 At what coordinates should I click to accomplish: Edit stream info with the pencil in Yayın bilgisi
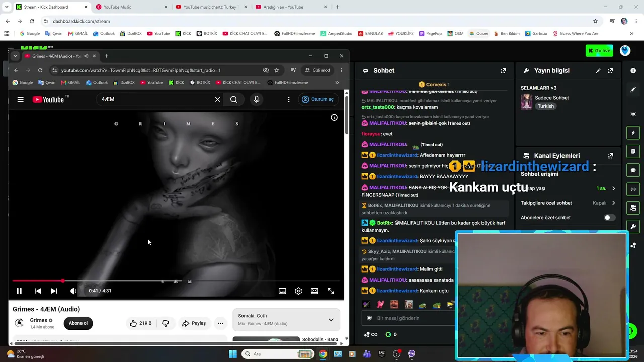coord(598,71)
